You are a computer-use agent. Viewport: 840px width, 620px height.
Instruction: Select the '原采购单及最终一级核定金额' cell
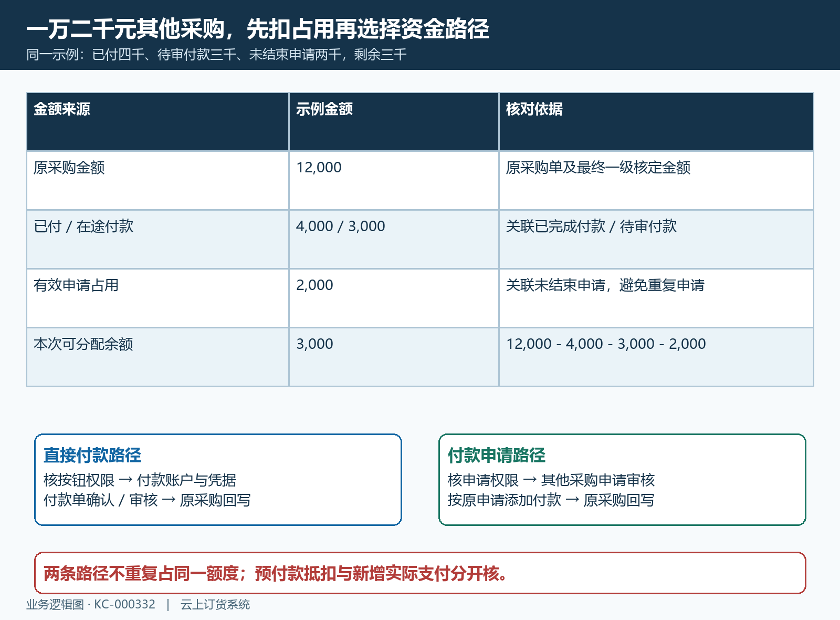(x=656, y=181)
